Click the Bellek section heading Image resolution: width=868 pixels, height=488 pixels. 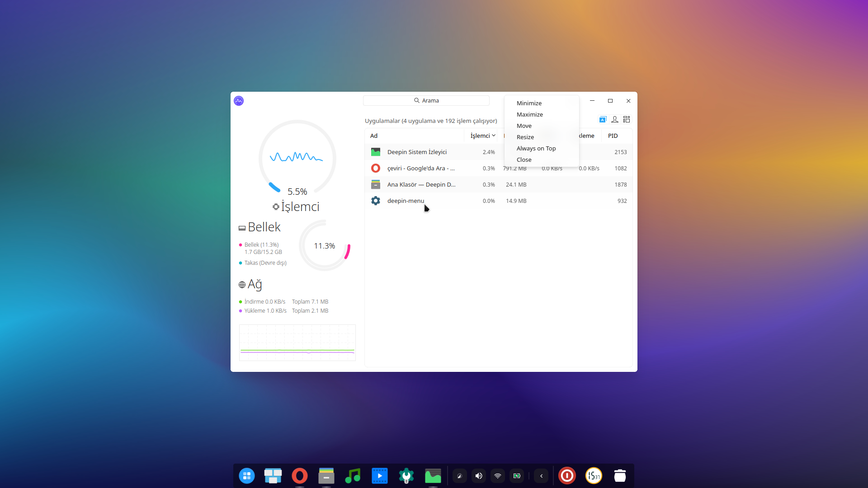click(x=264, y=227)
